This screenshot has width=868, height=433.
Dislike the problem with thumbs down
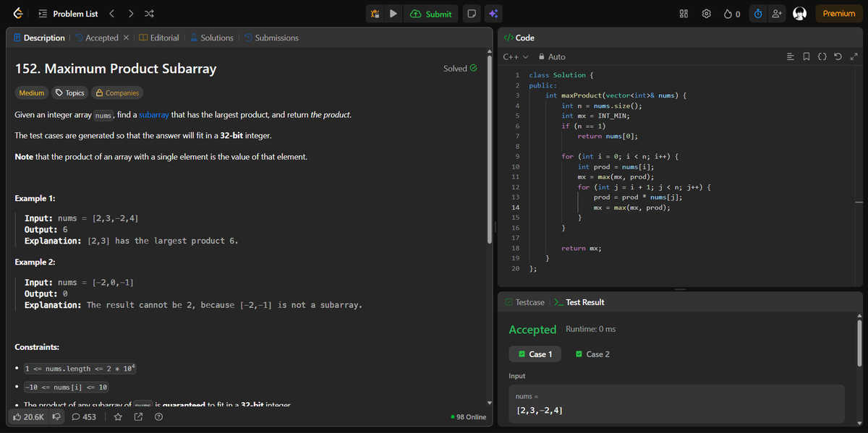[55, 417]
